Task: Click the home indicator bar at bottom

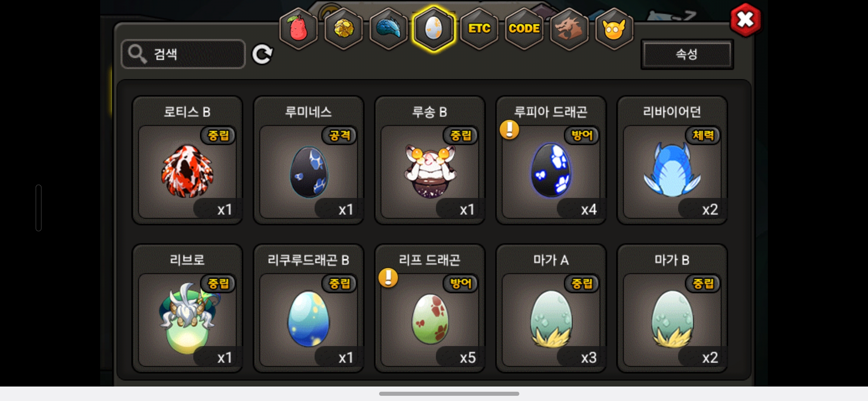Action: click(449, 394)
